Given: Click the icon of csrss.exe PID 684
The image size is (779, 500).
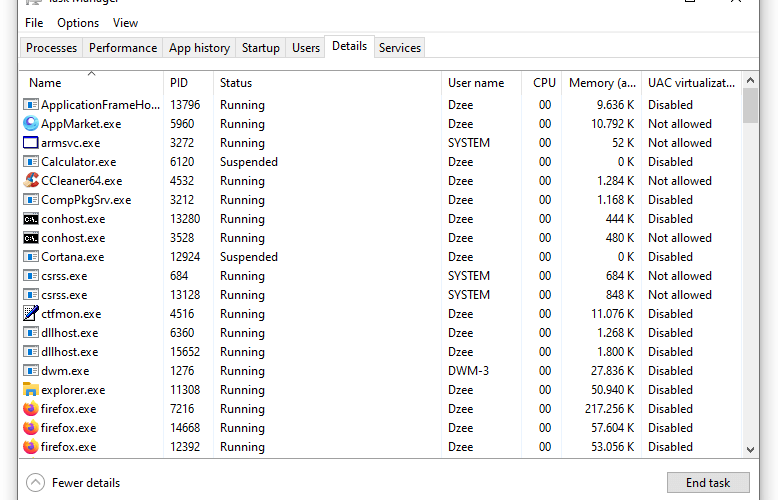Looking at the screenshot, I should pos(31,275).
